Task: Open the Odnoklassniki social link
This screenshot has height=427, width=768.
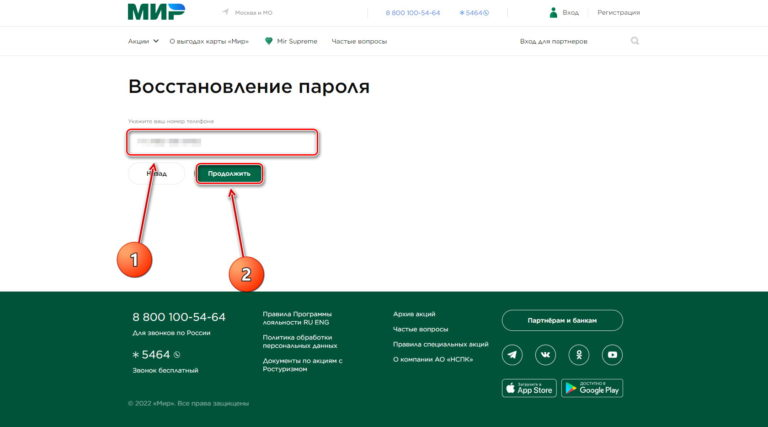Action: [578, 355]
